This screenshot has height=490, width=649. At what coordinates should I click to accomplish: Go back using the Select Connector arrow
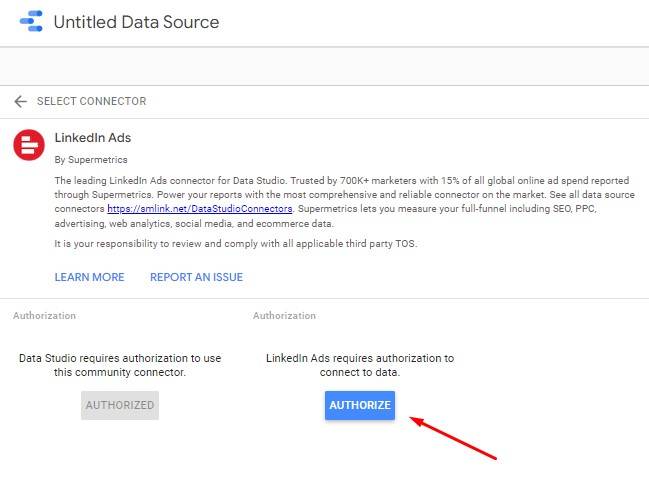tap(20, 101)
